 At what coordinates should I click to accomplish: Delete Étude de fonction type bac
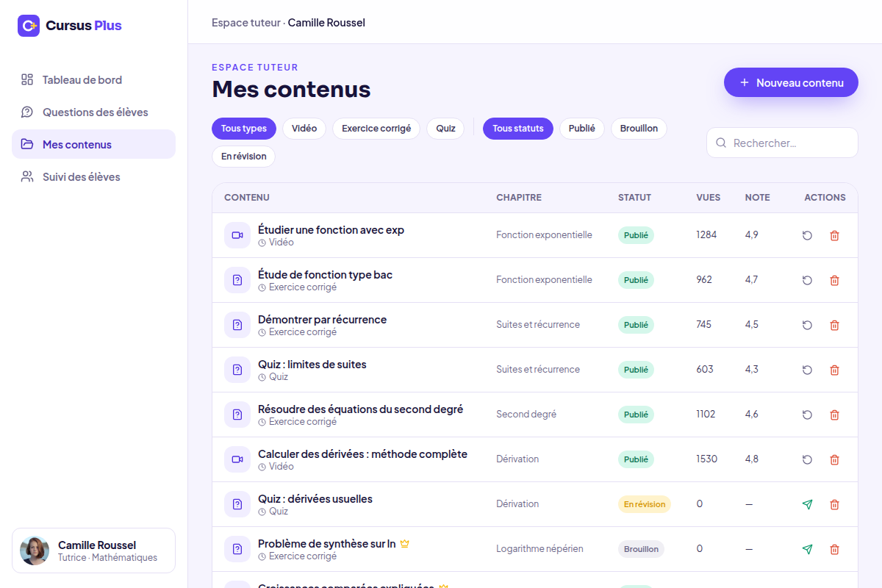point(834,280)
